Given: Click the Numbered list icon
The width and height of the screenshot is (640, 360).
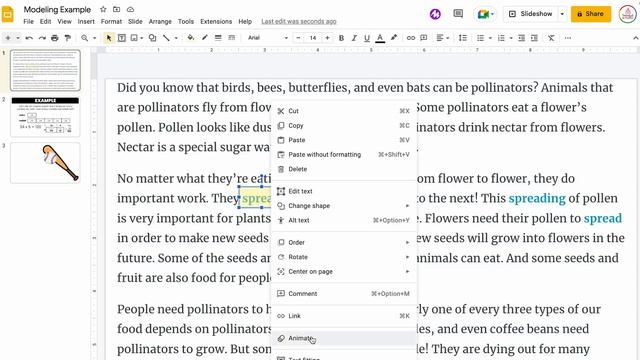Looking at the screenshot, I should tap(501, 38).
